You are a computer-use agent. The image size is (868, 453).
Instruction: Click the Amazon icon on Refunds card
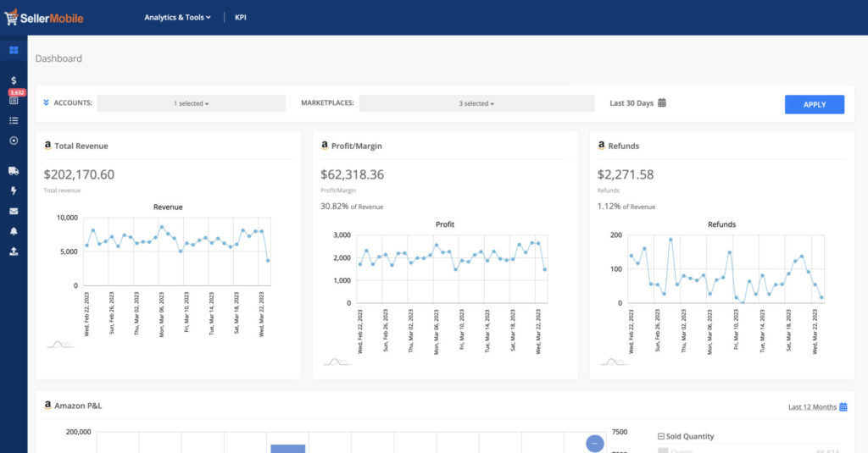tap(601, 146)
